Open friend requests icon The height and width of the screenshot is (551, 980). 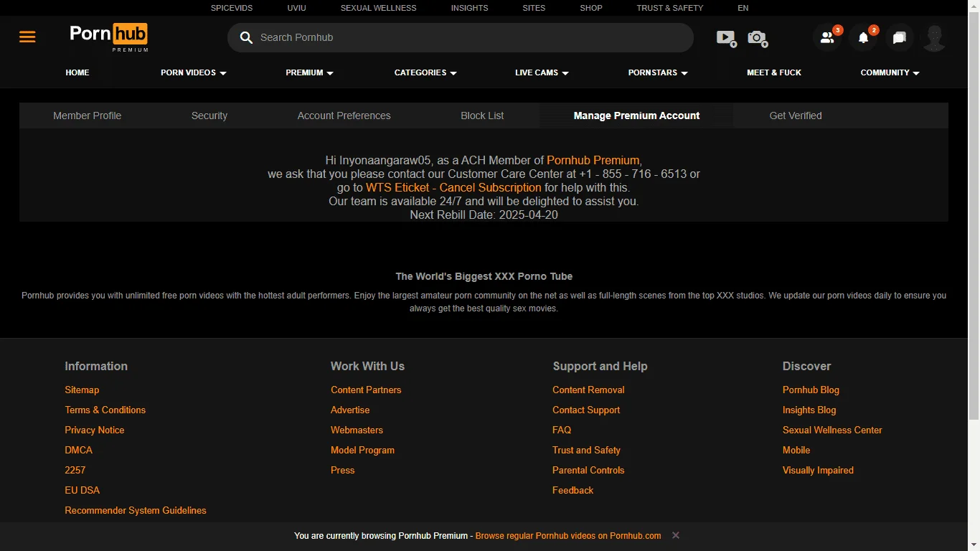pos(827,37)
